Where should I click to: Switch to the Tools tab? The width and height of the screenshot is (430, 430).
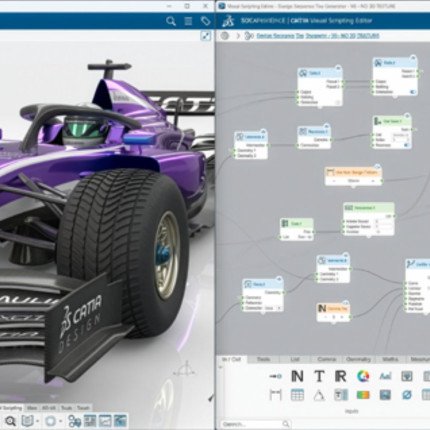[x=263, y=359]
